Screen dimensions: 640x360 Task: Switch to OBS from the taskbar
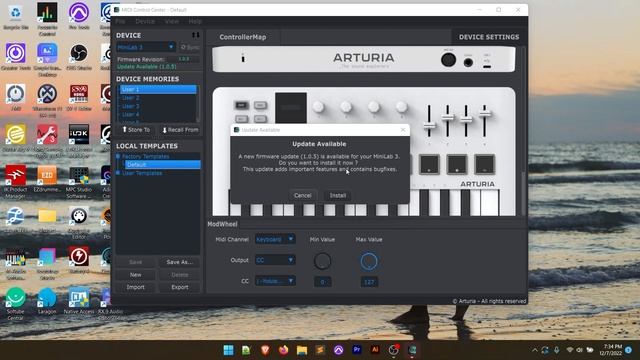click(393, 350)
